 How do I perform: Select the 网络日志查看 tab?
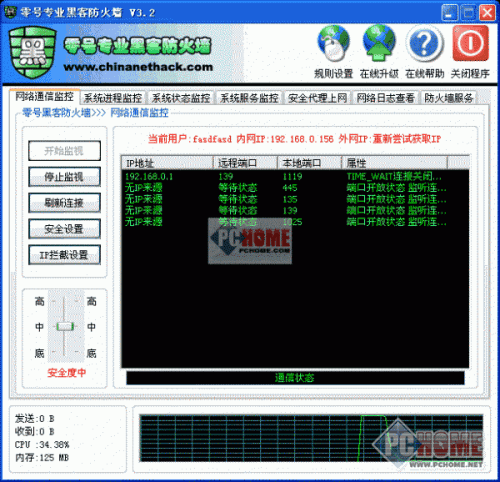[x=385, y=98]
